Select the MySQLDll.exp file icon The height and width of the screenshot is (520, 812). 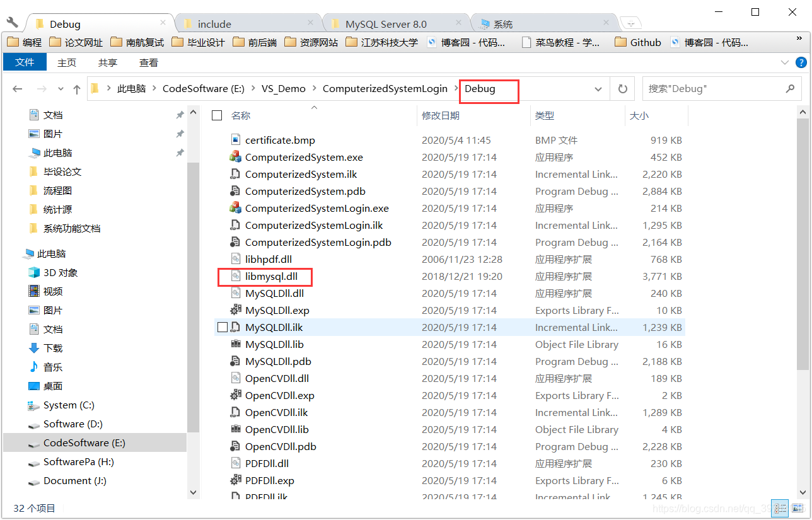[x=235, y=310]
